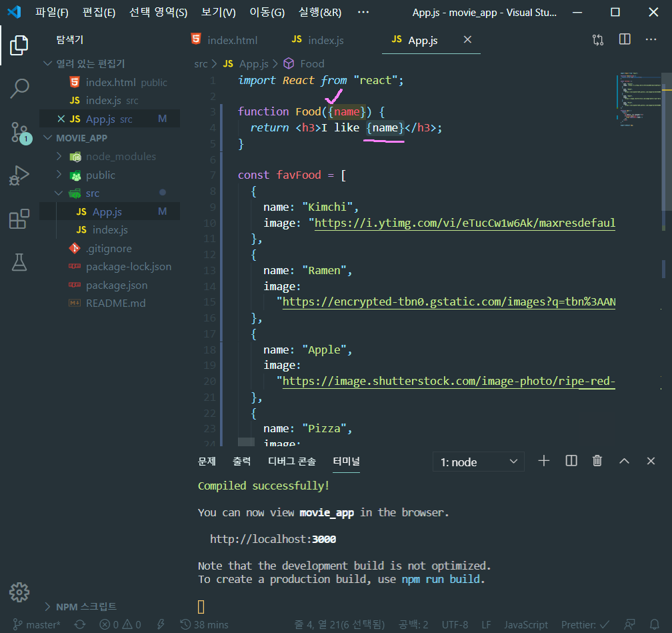Open the editor more actions menu
The width and height of the screenshot is (672, 633).
651,39
